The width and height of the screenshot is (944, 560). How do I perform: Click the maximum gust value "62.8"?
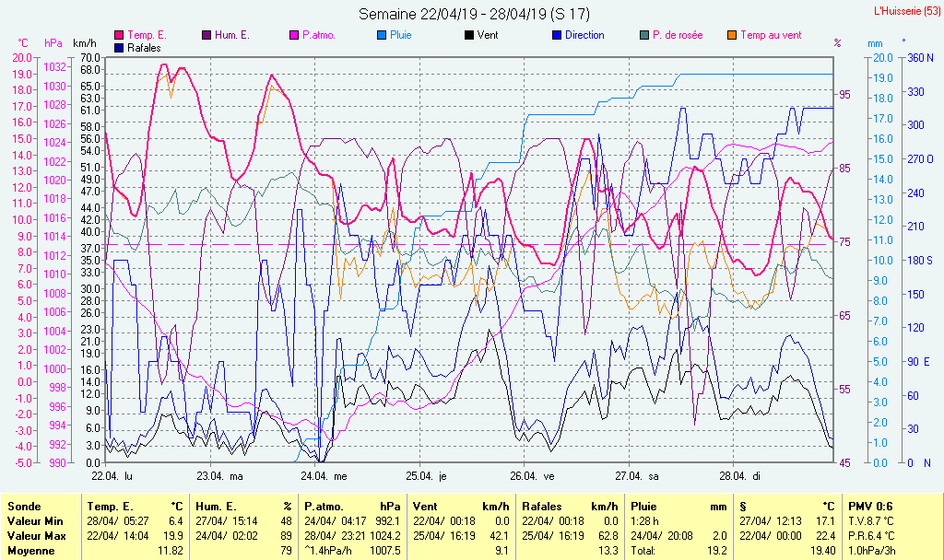[x=608, y=536]
